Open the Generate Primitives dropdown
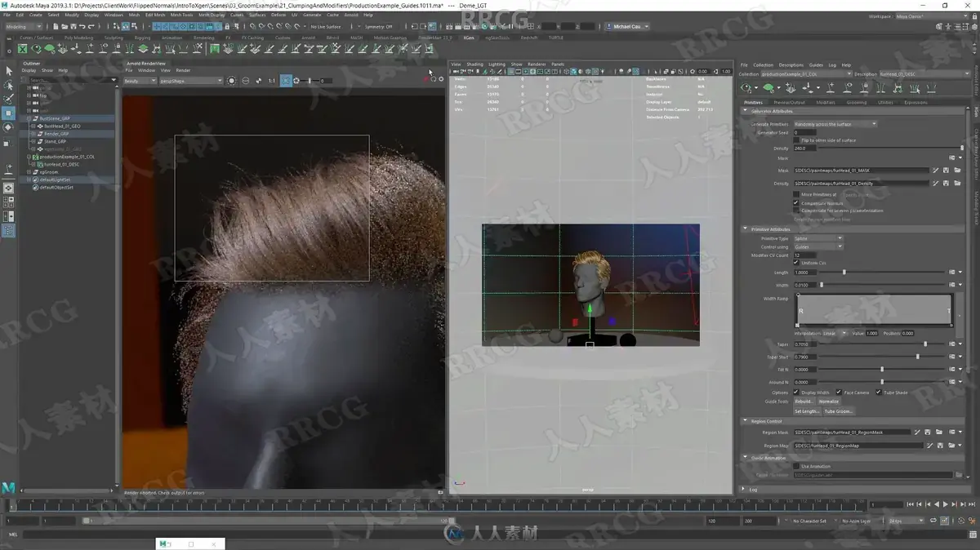The image size is (980, 550). 835,124
